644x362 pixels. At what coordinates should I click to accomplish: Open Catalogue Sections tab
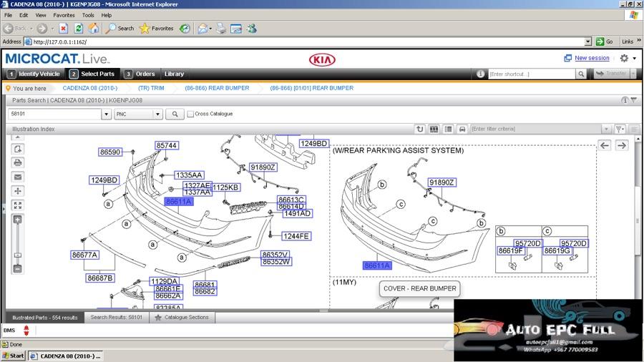(x=182, y=317)
